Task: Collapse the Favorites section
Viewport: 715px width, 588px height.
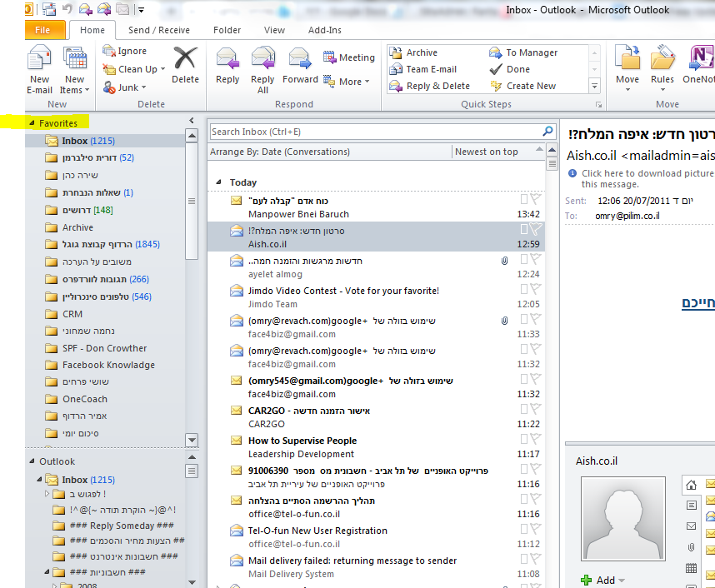Action: [32, 122]
